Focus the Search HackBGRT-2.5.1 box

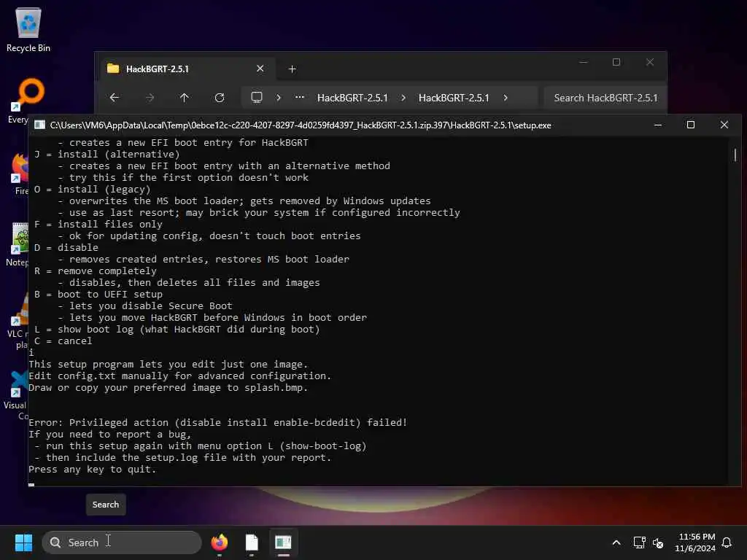click(605, 98)
